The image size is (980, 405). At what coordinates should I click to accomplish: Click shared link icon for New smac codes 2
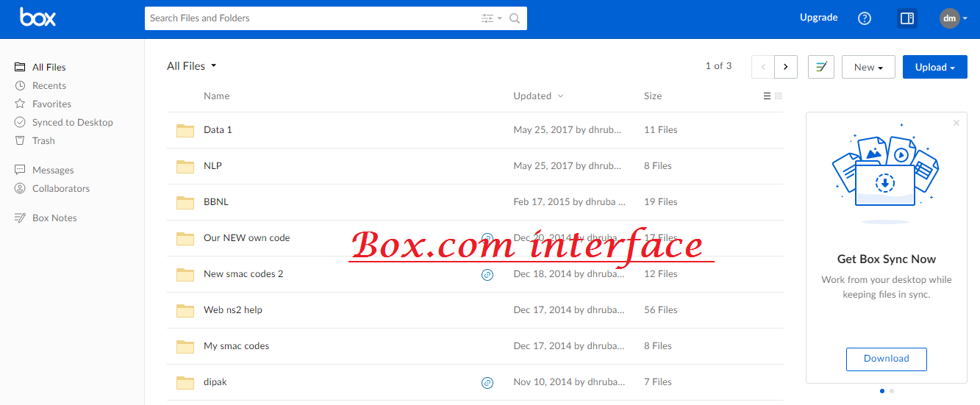[487, 274]
